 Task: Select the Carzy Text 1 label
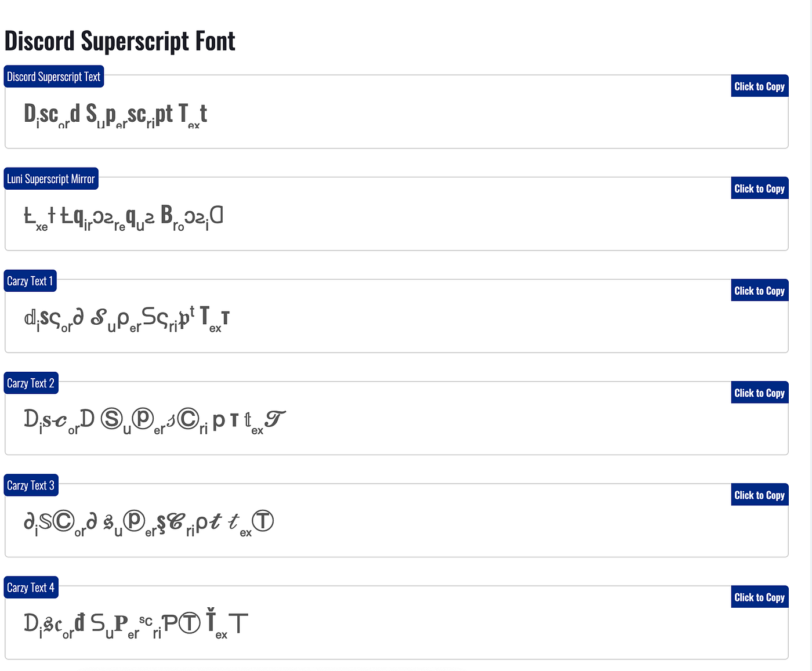coord(30,281)
